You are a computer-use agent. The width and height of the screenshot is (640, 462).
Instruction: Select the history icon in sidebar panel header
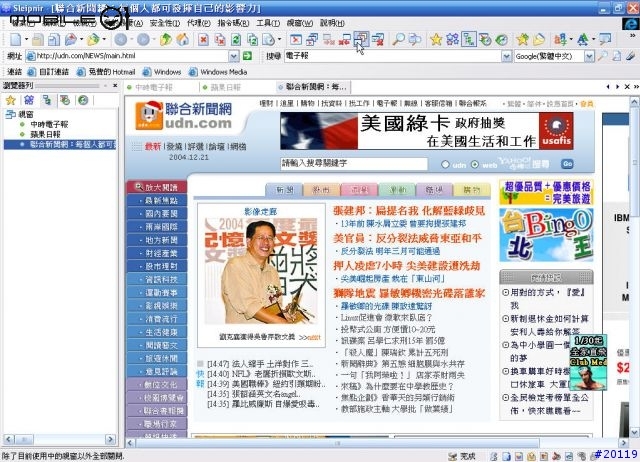coord(83,100)
